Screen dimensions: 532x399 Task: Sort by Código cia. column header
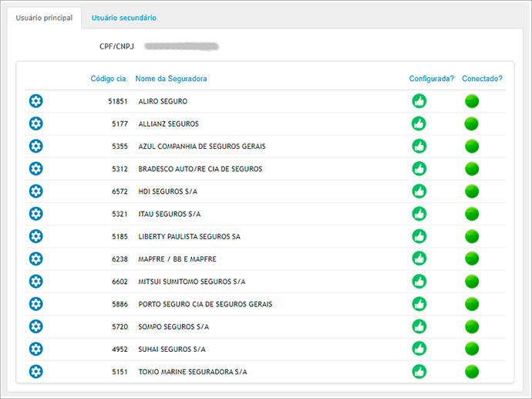click(109, 79)
